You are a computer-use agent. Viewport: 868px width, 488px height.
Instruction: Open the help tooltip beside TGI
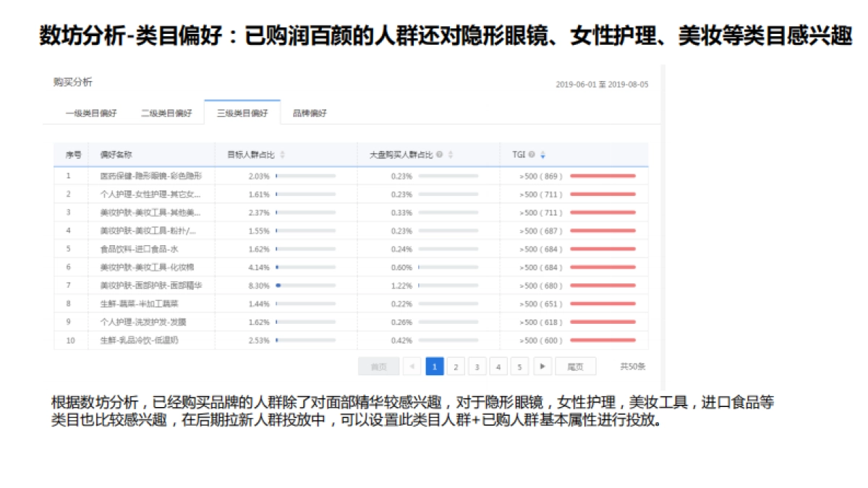coord(530,153)
